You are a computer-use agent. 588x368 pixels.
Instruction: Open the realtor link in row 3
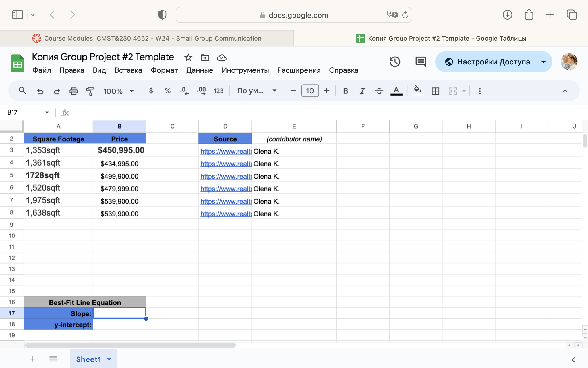(x=226, y=151)
